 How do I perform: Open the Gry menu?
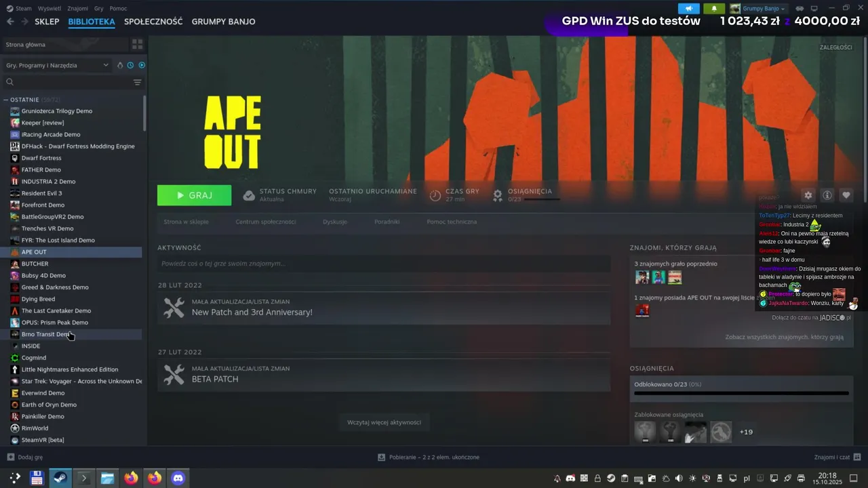pyautogui.click(x=99, y=8)
